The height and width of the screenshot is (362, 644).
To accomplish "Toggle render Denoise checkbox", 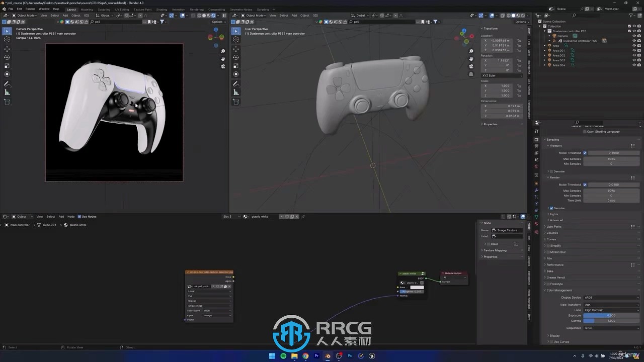I will (x=551, y=208).
